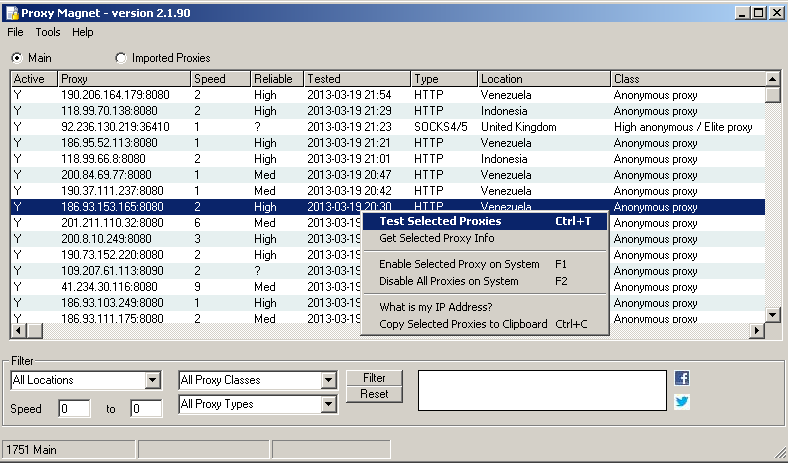The width and height of the screenshot is (788, 463).
Task: Sort by the Active column header
Action: click(35, 79)
